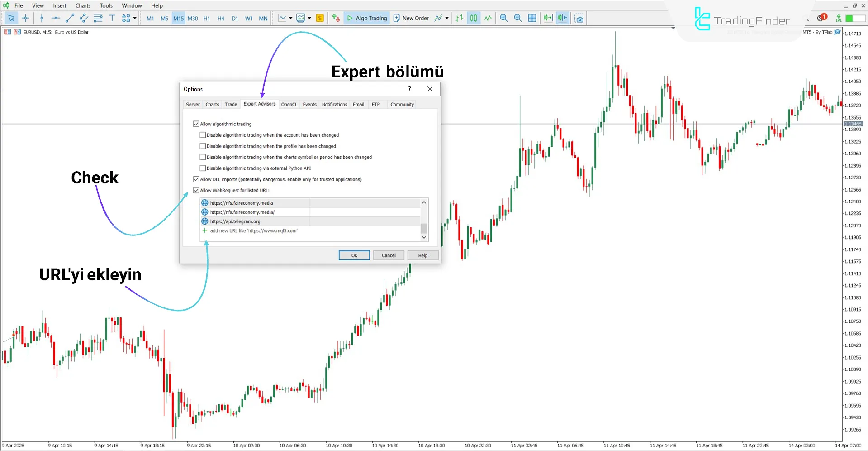This screenshot has height=451, width=868.
Task: Toggle Allow WebRequest for listed URL
Action: [x=196, y=190]
